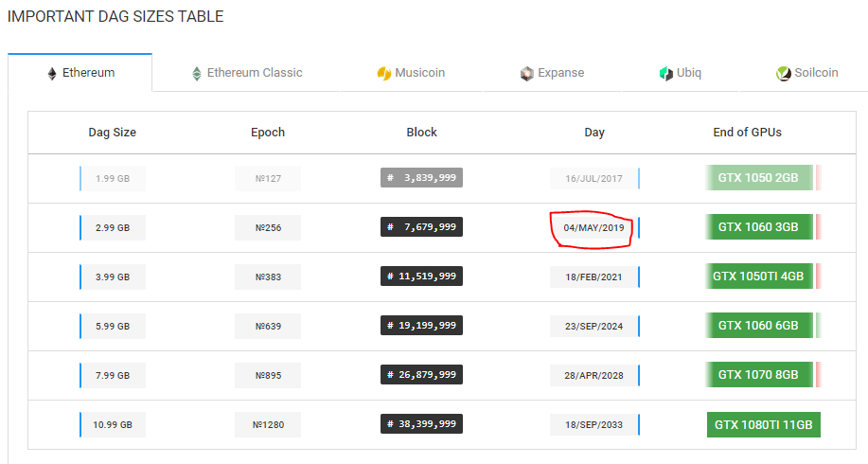The image size is (868, 464).
Task: Click block number 19,199,999 badge
Action: click(421, 326)
